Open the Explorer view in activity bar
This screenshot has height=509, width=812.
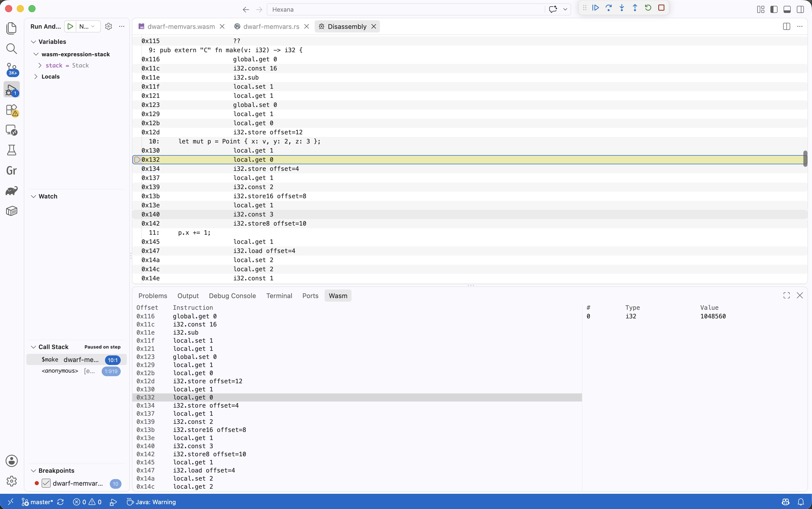click(12, 28)
